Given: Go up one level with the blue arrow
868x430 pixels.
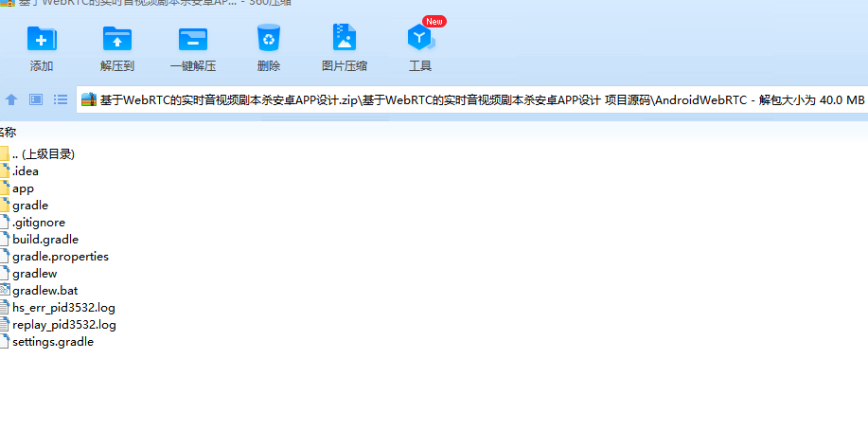Looking at the screenshot, I should tap(11, 99).
